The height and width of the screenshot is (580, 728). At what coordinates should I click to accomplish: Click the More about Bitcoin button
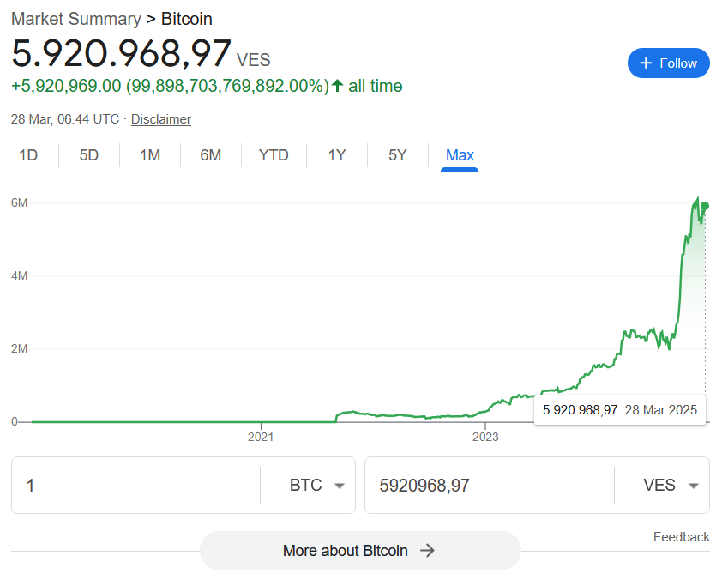coord(360,551)
